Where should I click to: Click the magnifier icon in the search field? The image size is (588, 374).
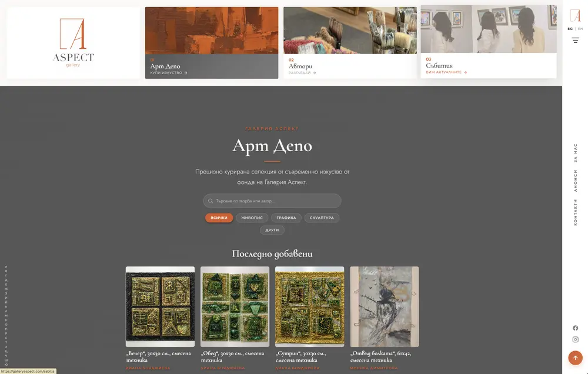tap(211, 201)
